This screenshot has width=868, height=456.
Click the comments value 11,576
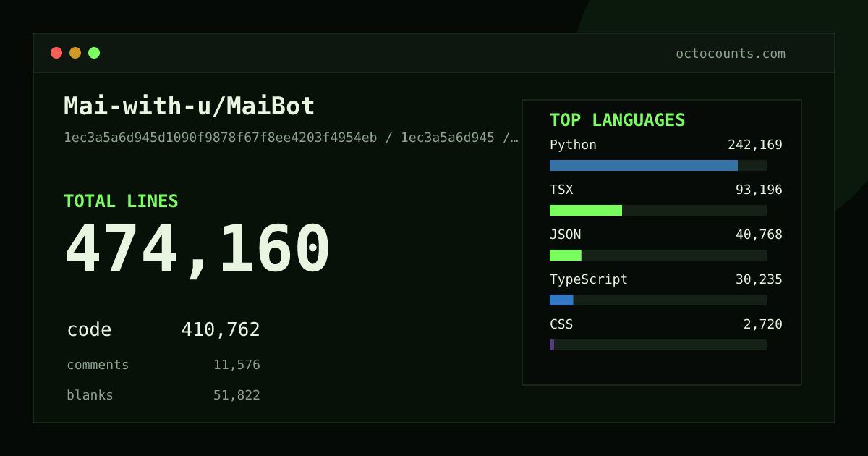click(237, 365)
